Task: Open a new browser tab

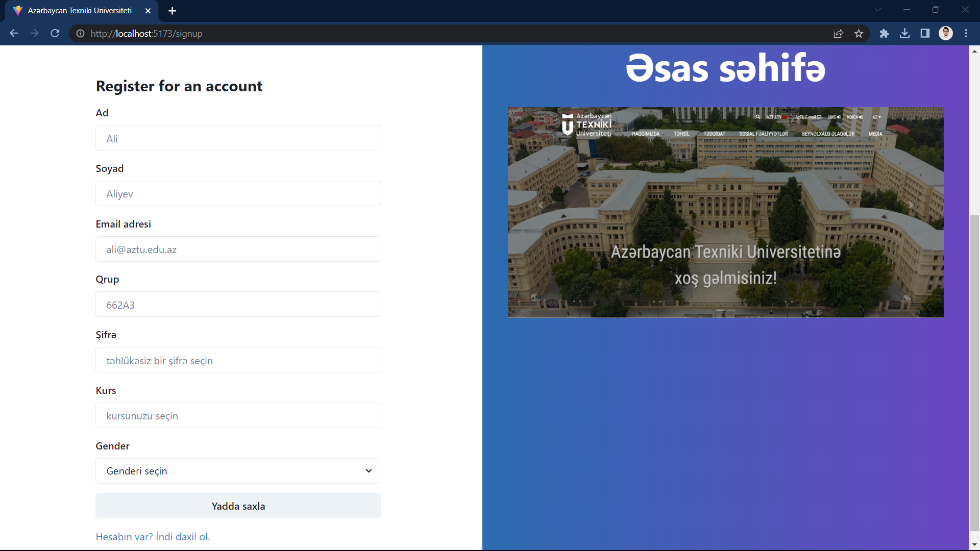Action: pyautogui.click(x=172, y=11)
